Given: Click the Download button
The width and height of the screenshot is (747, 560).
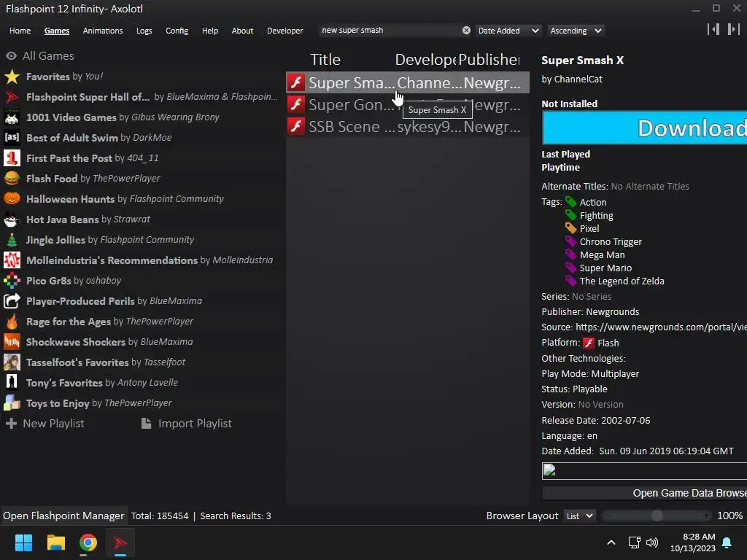Looking at the screenshot, I should (x=645, y=128).
